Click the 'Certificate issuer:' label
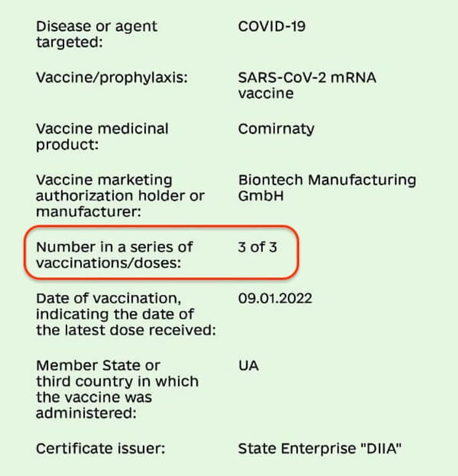 point(101,448)
